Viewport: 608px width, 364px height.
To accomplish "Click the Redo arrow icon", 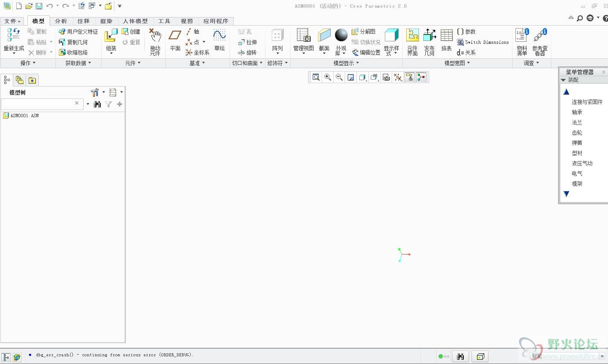I will (65, 6).
